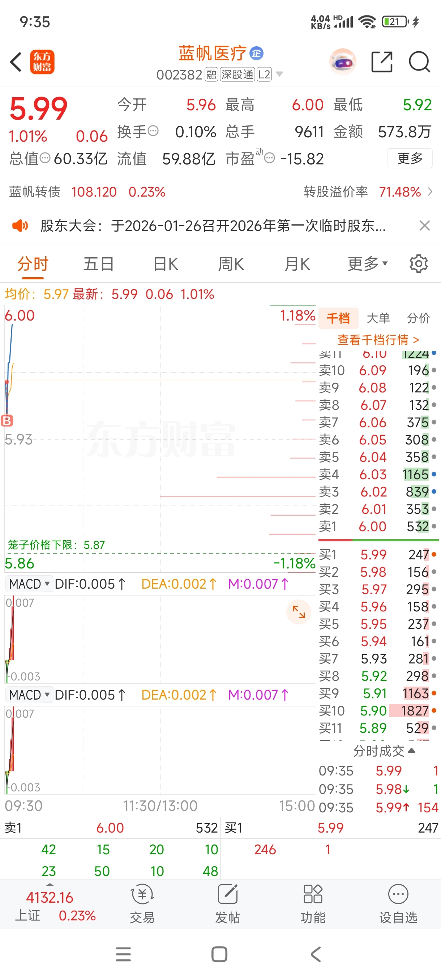Tap the blue 企 company badge
441x980 pixels.
tap(257, 53)
